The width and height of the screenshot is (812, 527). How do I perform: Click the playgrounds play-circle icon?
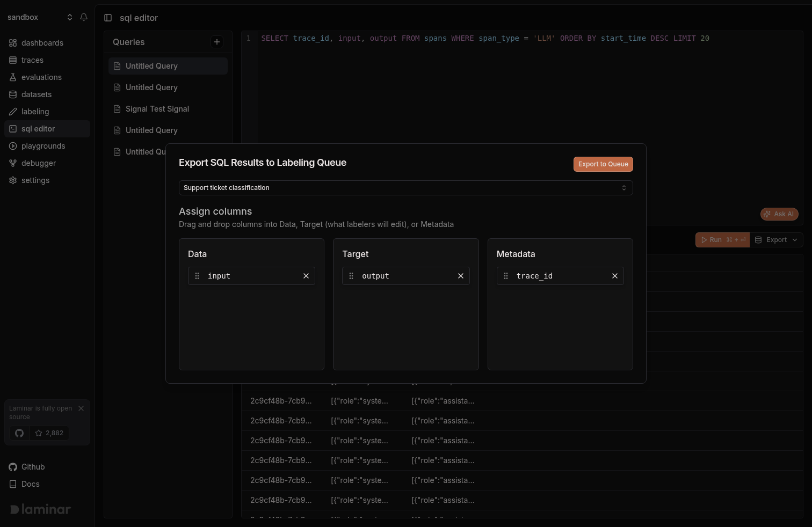coord(13,146)
